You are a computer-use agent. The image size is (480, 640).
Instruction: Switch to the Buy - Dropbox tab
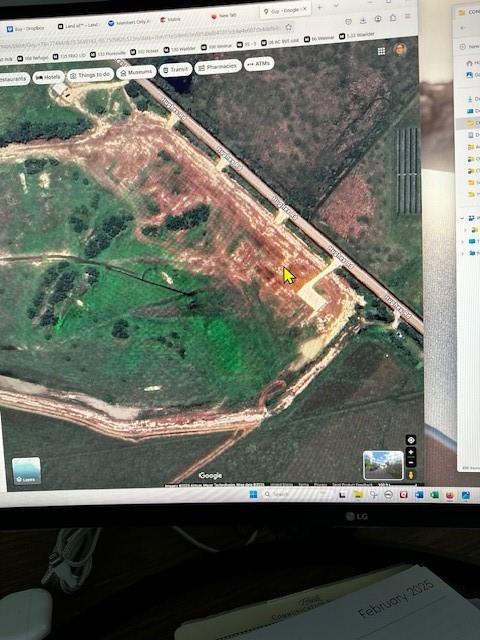[26, 29]
